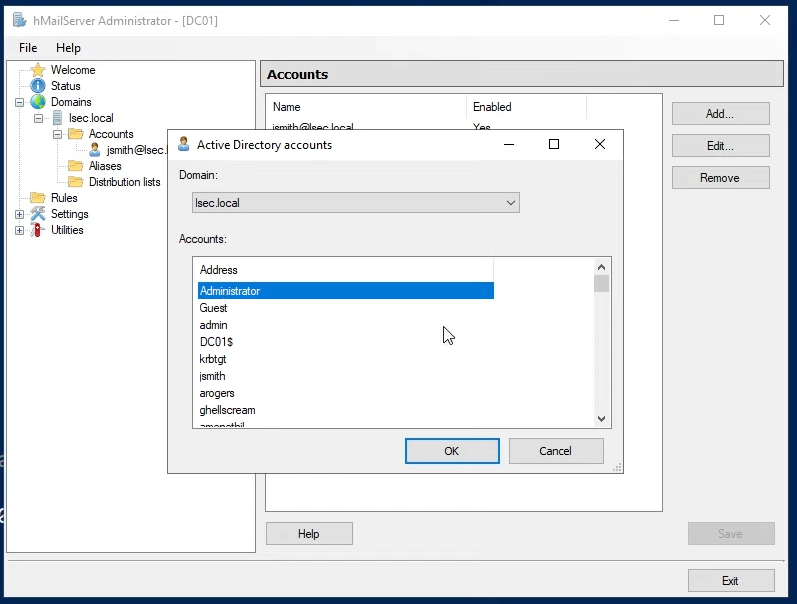Open the File menu
Image resolution: width=797 pixels, height=604 pixels.
pyautogui.click(x=28, y=48)
